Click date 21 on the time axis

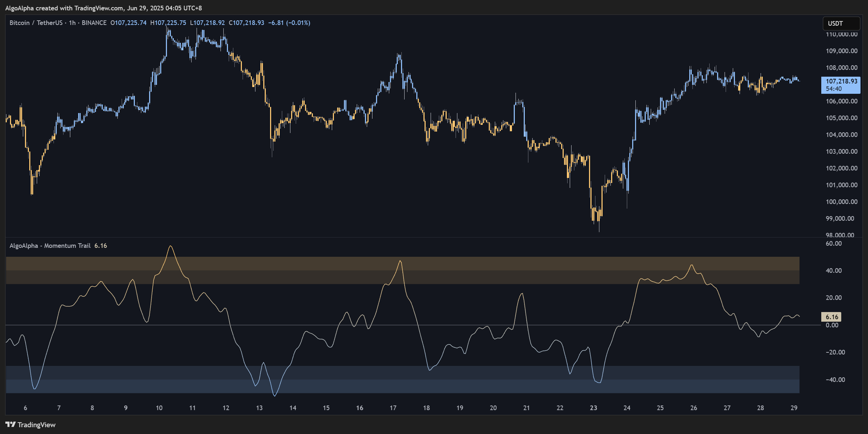[x=527, y=408]
